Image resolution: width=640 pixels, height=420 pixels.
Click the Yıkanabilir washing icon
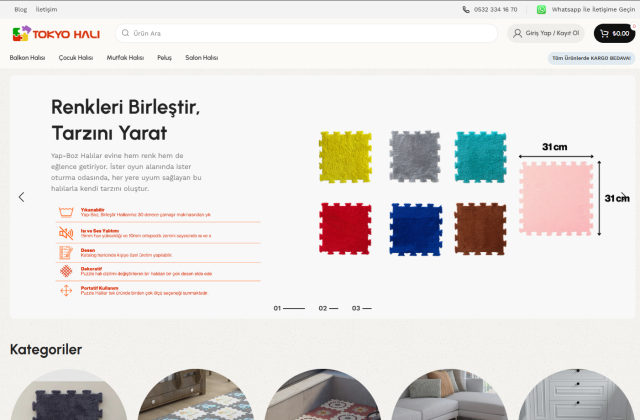(66, 213)
